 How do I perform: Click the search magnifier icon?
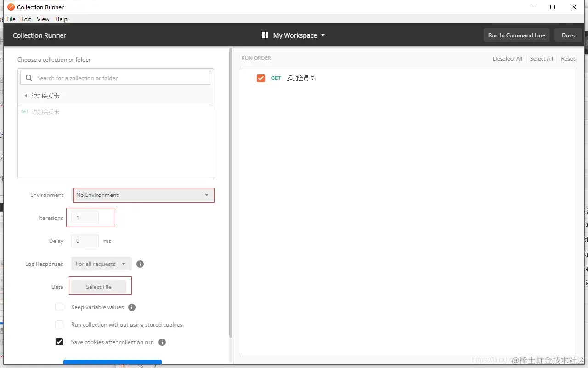click(x=29, y=78)
